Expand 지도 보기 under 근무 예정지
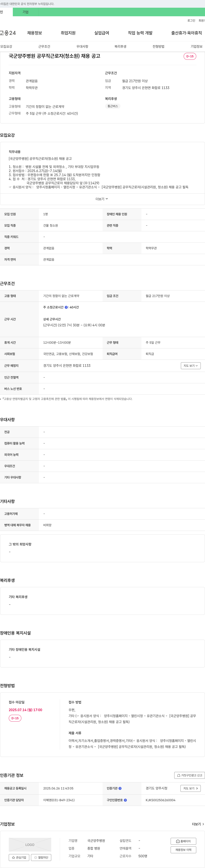 point(190,366)
